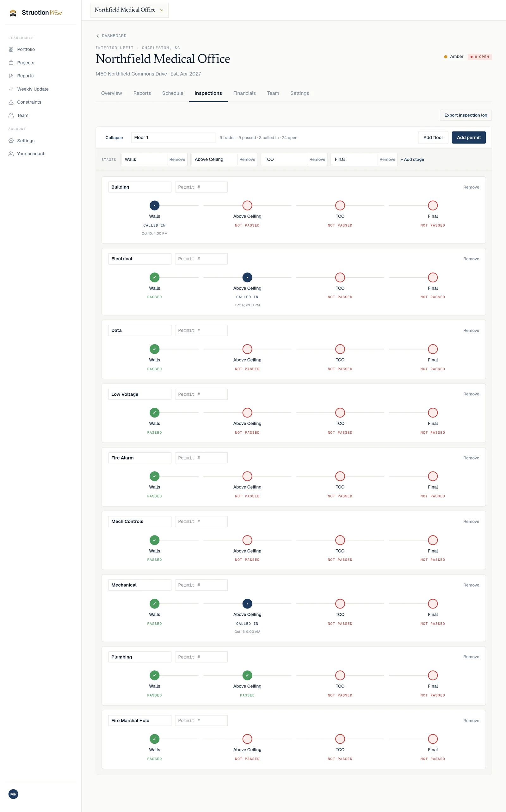The width and height of the screenshot is (506, 812).
Task: Click Low Voltage Final stage circle
Action: [x=433, y=412]
